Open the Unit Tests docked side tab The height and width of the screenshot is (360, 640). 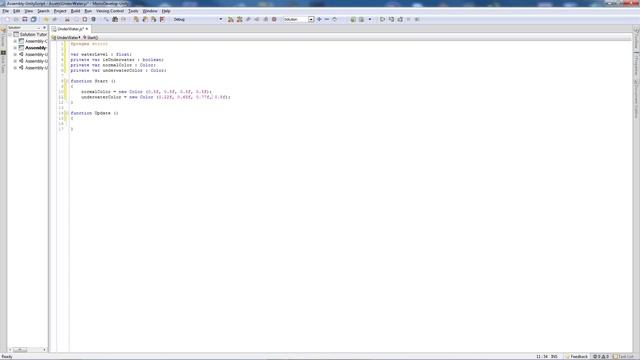point(3,63)
